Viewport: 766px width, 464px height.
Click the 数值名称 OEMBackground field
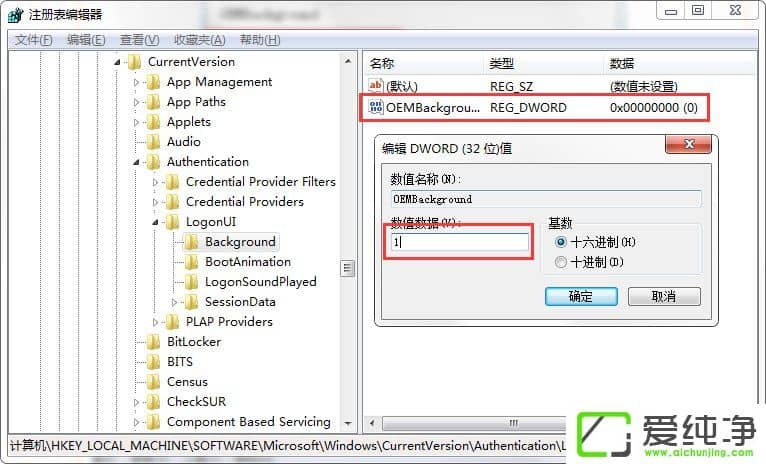tap(546, 199)
